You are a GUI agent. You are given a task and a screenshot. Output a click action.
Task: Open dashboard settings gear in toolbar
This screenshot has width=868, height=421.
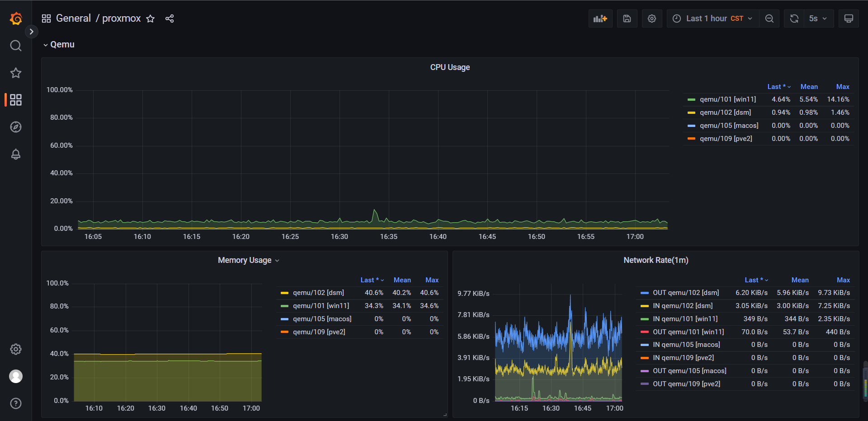click(x=652, y=19)
